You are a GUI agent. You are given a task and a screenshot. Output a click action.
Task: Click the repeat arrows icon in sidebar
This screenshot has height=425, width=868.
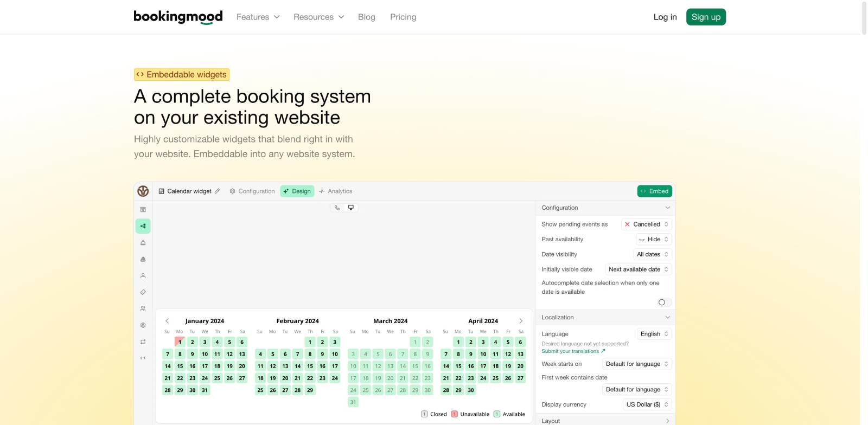click(143, 342)
